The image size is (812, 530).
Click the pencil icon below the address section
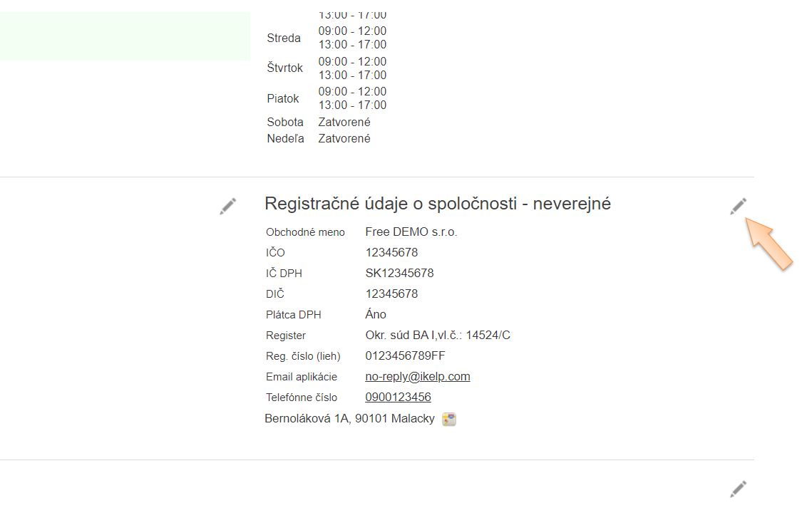(x=738, y=489)
